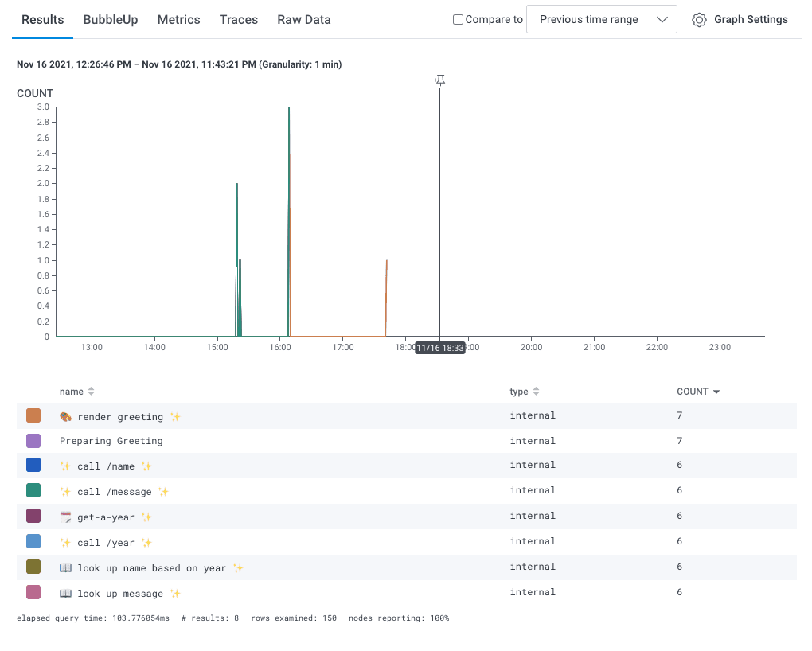Click the calendar emoji in get-a-year row
Screen dimensions: 812x651
pos(66,517)
